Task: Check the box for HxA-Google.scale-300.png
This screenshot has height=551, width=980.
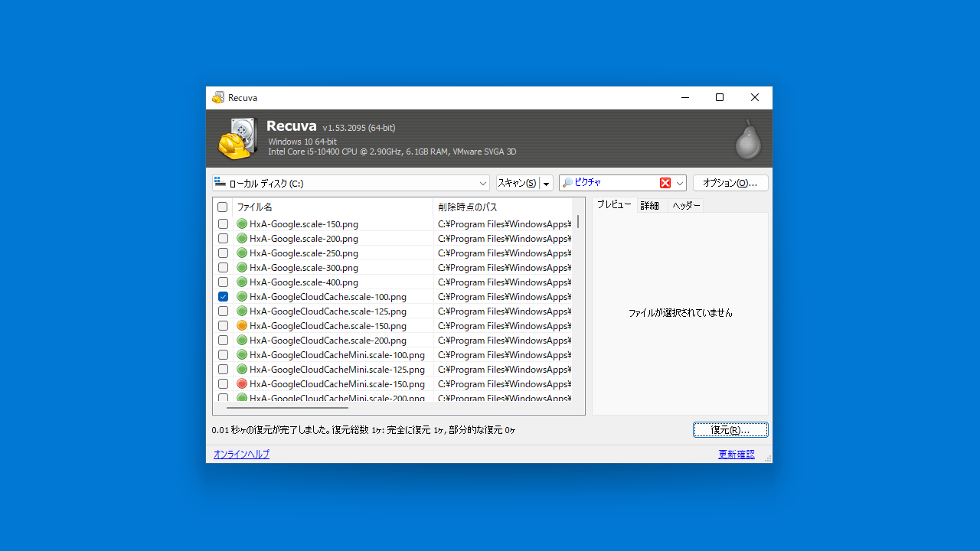Action: pos(223,268)
